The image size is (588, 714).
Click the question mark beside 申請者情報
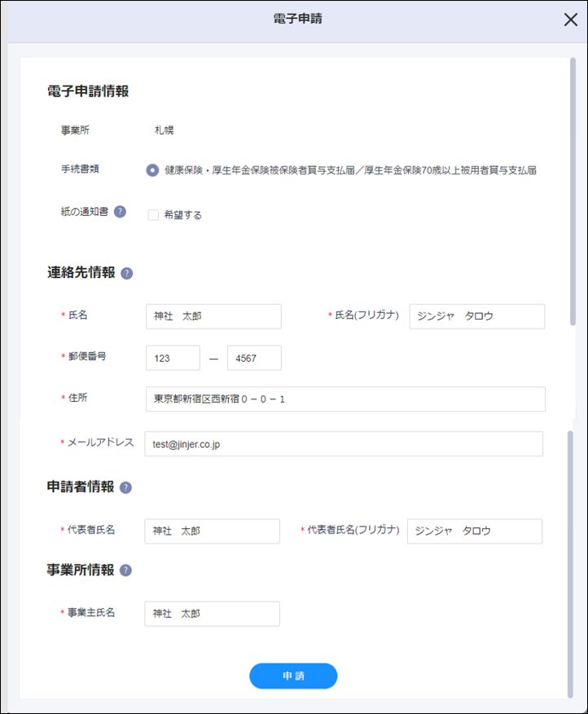(125, 487)
